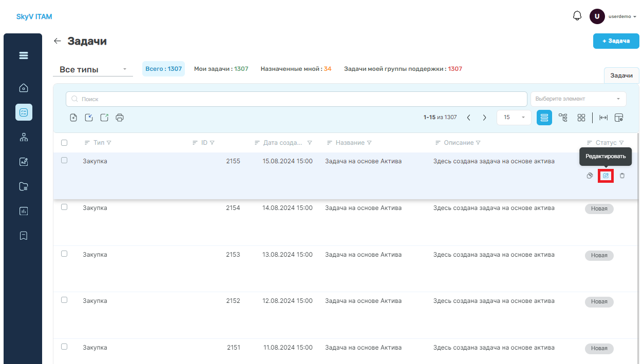Image resolution: width=643 pixels, height=364 pixels.
Task: Go back with the left arrow
Action: tap(58, 41)
